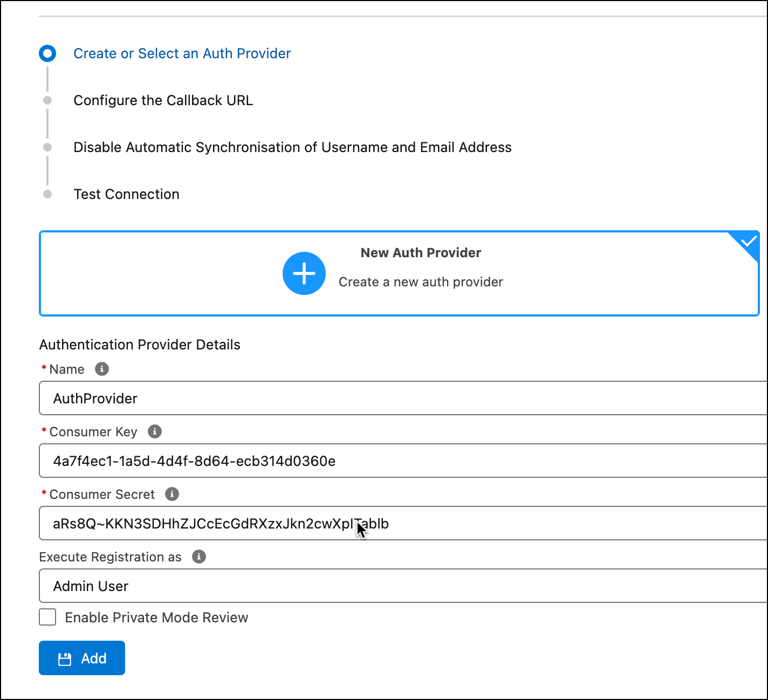Click the Create a new auth provider text
Viewport: 768px width, 700px height.
(x=421, y=282)
